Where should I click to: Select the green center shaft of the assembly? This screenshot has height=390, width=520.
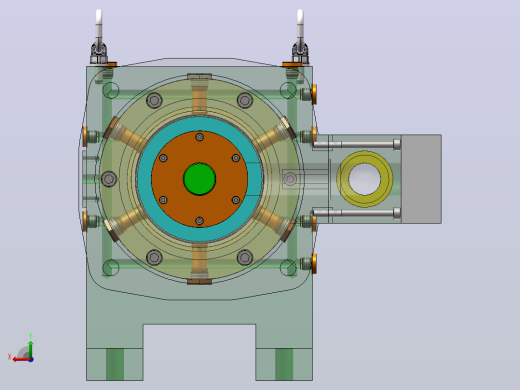tap(199, 179)
